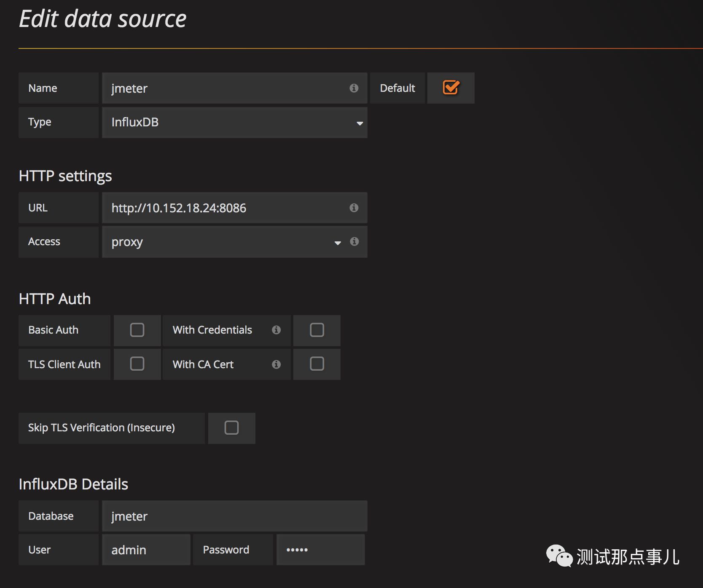
Task: Enable the Basic Auth checkbox
Action: click(x=137, y=330)
